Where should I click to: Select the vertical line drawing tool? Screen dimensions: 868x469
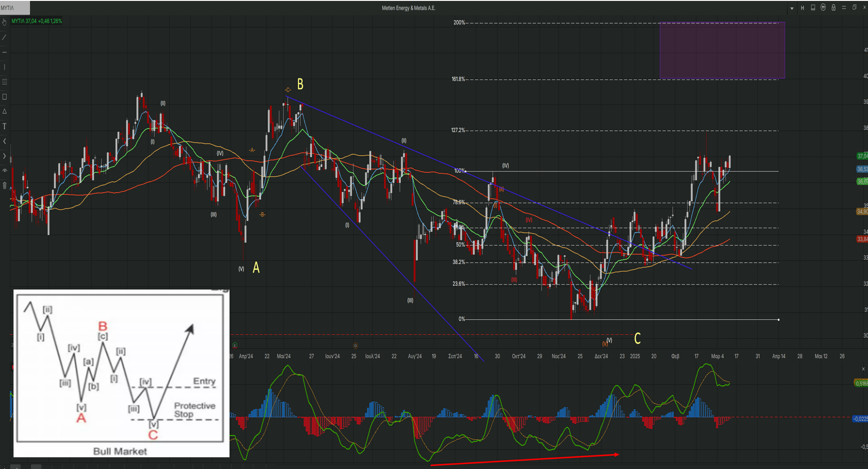coord(4,67)
